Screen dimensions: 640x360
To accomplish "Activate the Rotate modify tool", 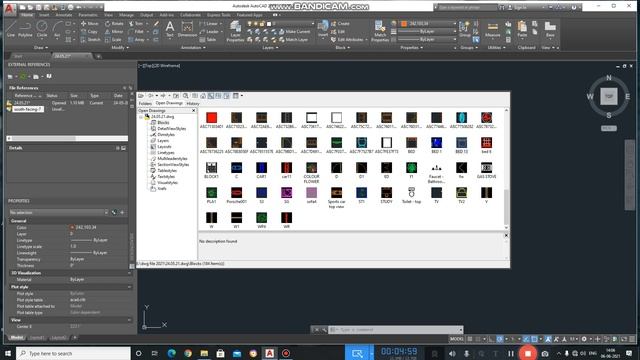I will click(114, 24).
